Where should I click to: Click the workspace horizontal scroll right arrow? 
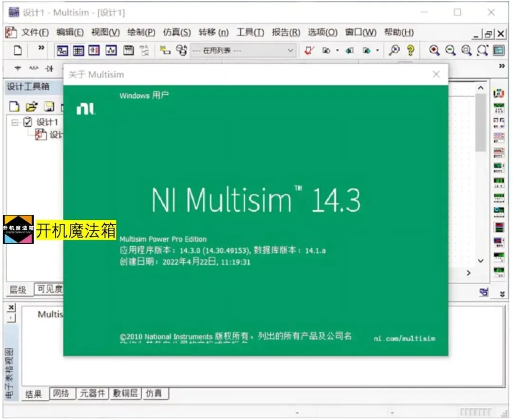coord(468,273)
